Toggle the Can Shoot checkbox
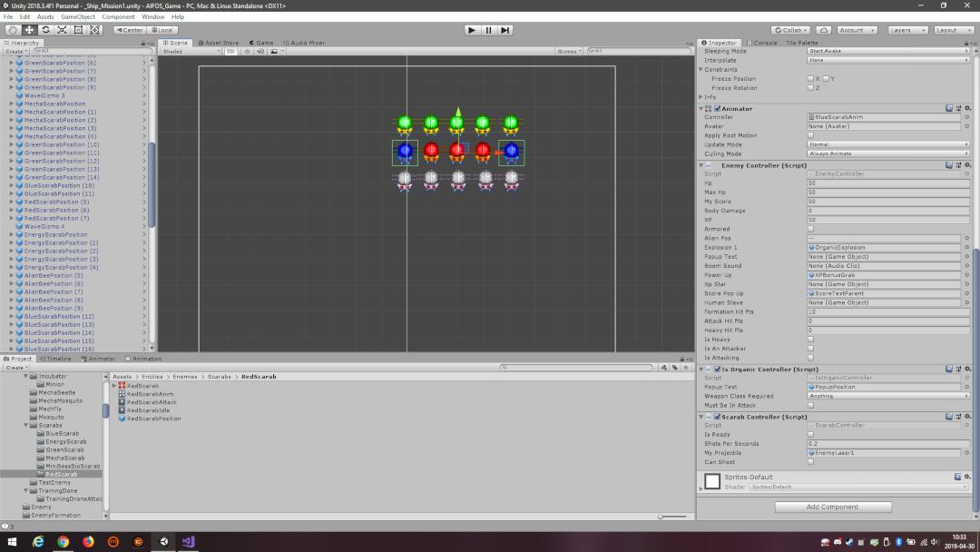The height and width of the screenshot is (552, 980). [x=810, y=462]
